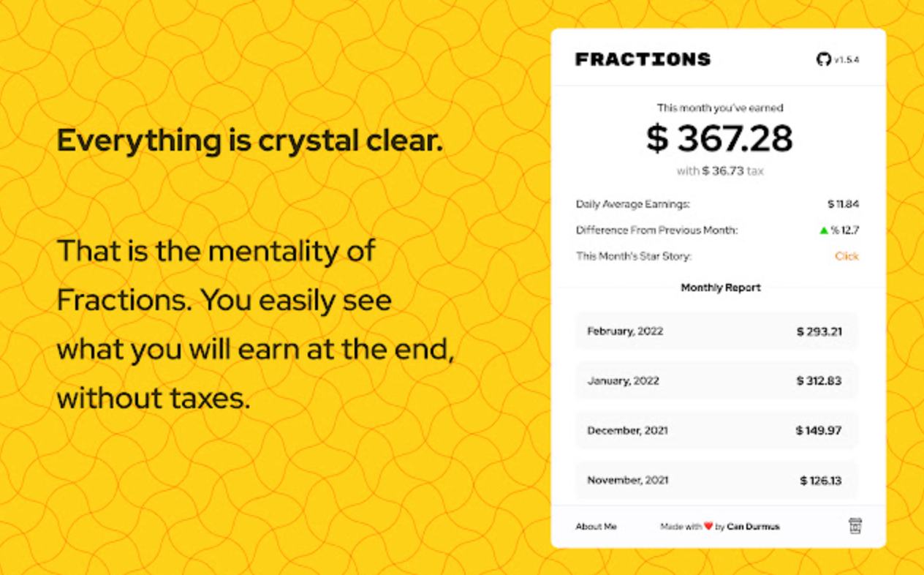
Task: Click the $ 36.73 tax amount
Action: point(722,171)
